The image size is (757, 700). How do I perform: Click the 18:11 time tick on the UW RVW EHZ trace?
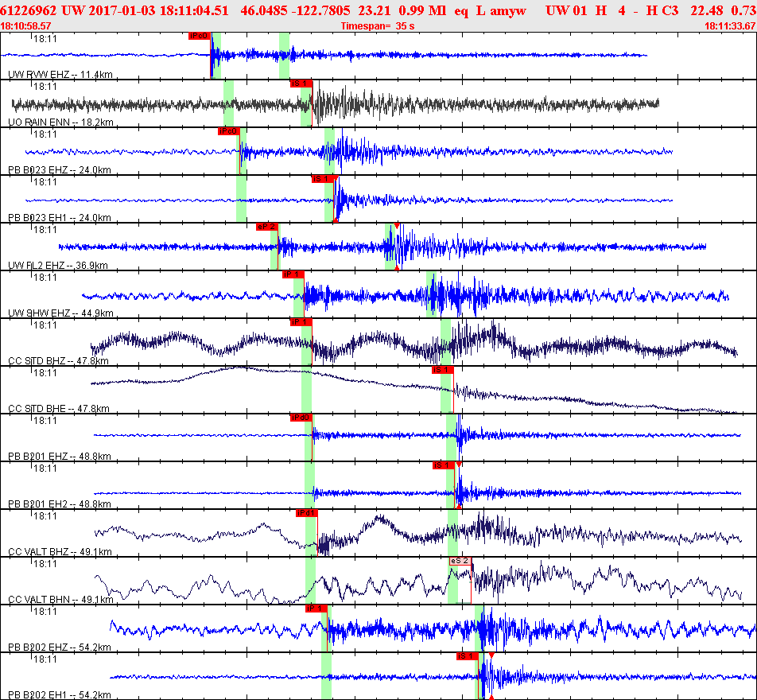coord(45,39)
